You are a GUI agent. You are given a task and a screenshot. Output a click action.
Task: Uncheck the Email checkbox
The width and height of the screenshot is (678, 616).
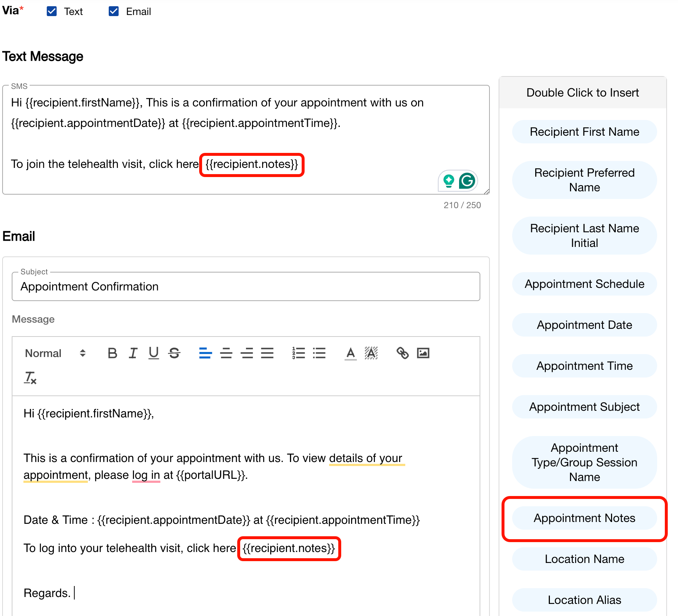[x=114, y=11]
